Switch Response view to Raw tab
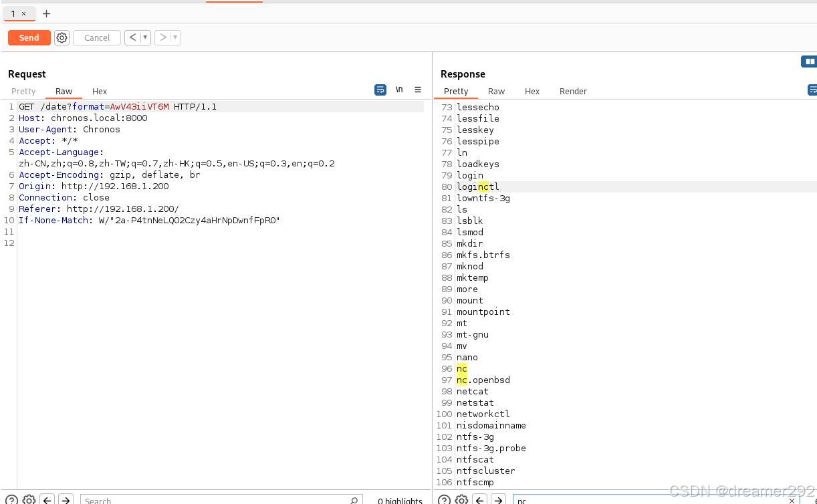This screenshot has height=504, width=817. [x=496, y=92]
